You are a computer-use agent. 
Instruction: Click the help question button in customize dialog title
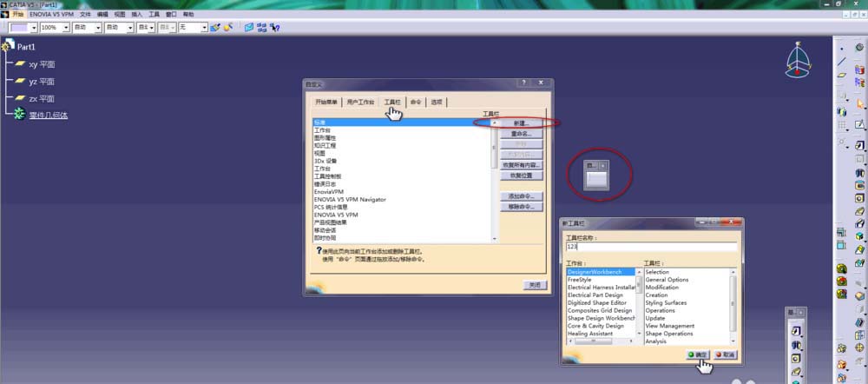(x=523, y=83)
